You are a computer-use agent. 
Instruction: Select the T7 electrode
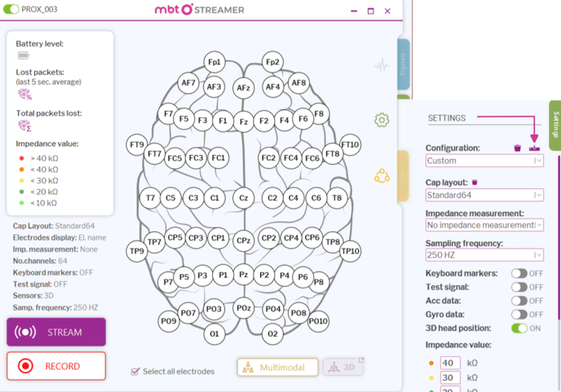[150, 198]
